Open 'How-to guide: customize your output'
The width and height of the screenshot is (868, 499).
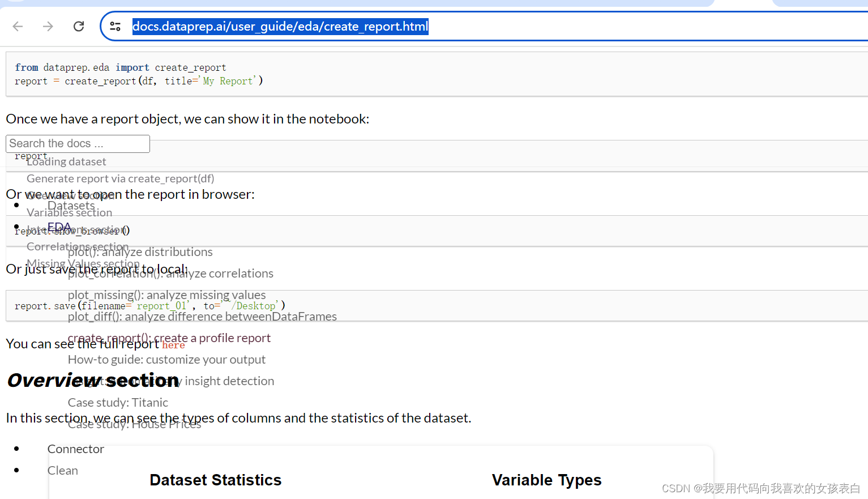pyautogui.click(x=166, y=359)
